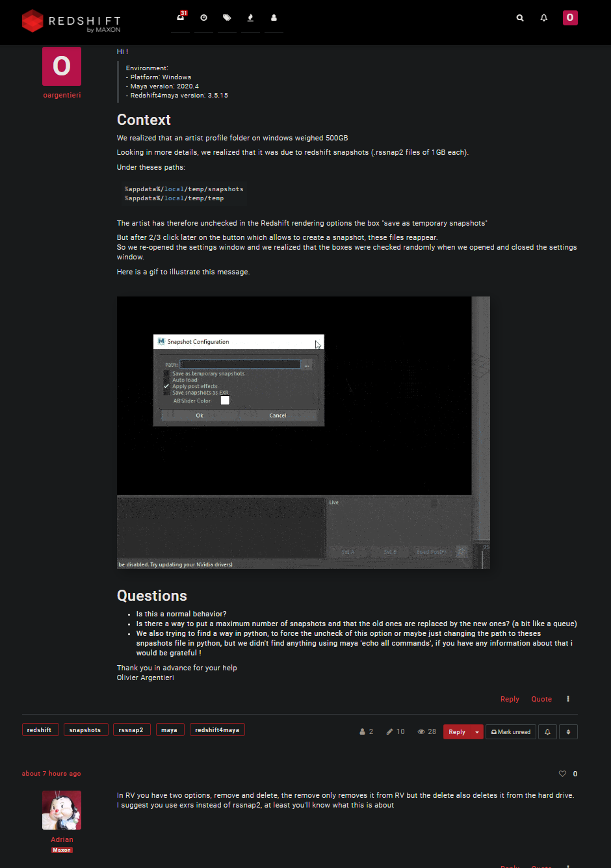The height and width of the screenshot is (868, 611).
Task: Open the Redshift by Maxon logo home
Action: [71, 21]
